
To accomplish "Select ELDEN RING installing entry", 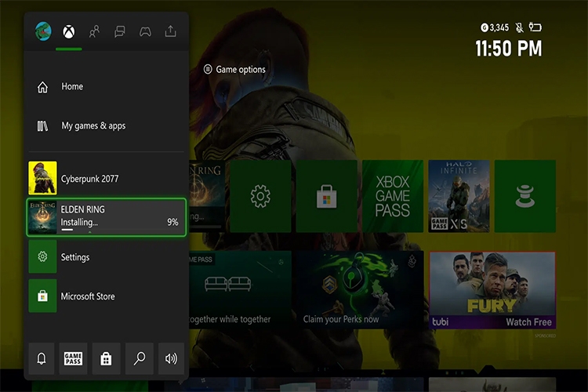I will (107, 217).
